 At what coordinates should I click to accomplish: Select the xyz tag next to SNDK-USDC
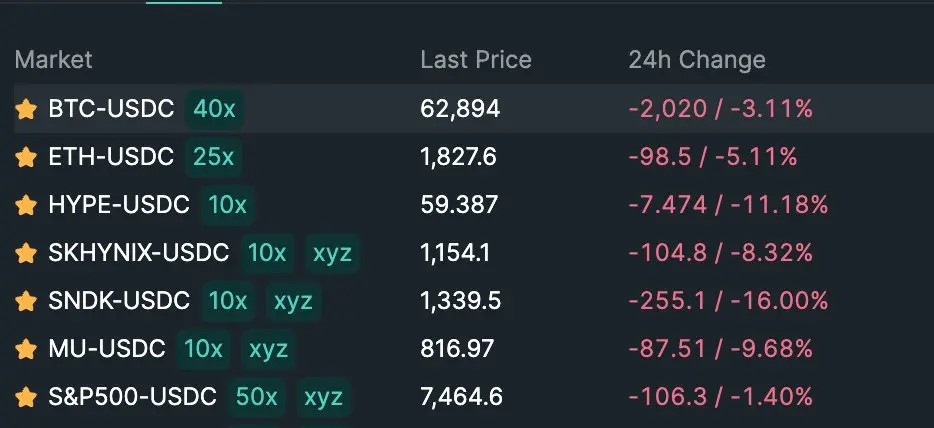[x=293, y=301]
